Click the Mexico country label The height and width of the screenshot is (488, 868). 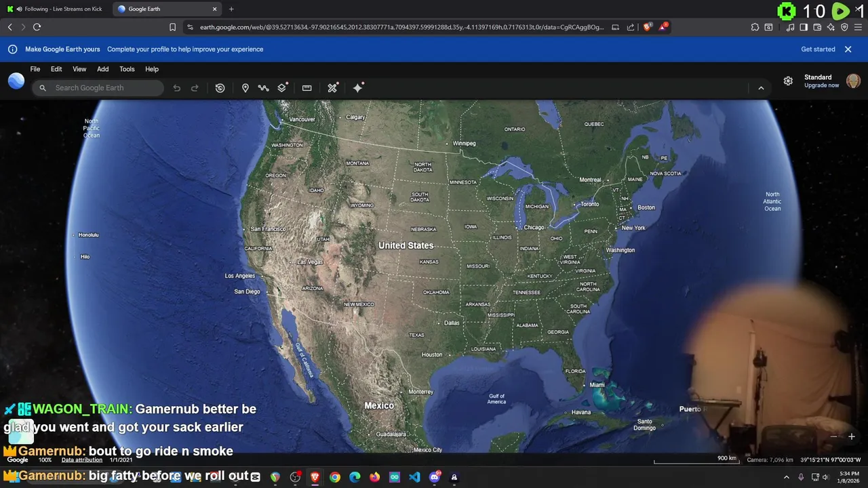click(379, 405)
